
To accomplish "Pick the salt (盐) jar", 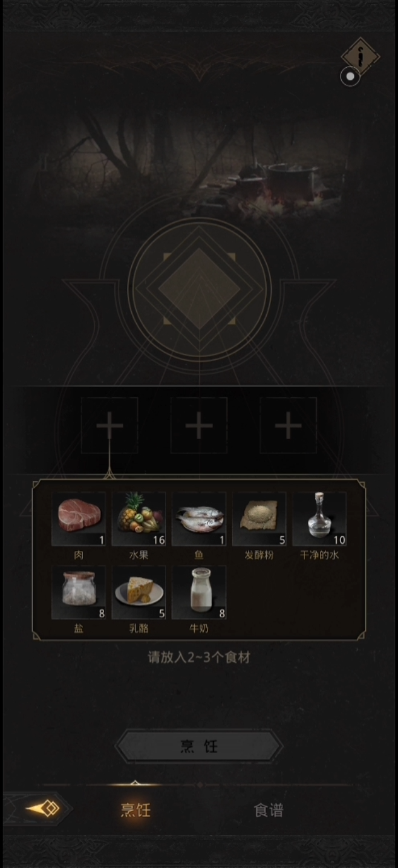I will [x=79, y=593].
